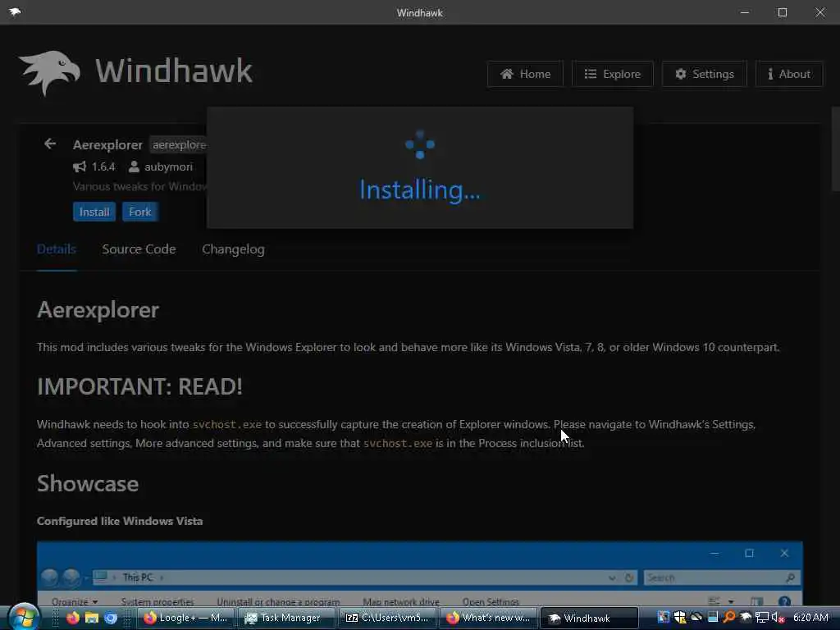Screen dimensions: 840x630
Task: Switch to Task Manager in the taskbar
Action: [286, 618]
